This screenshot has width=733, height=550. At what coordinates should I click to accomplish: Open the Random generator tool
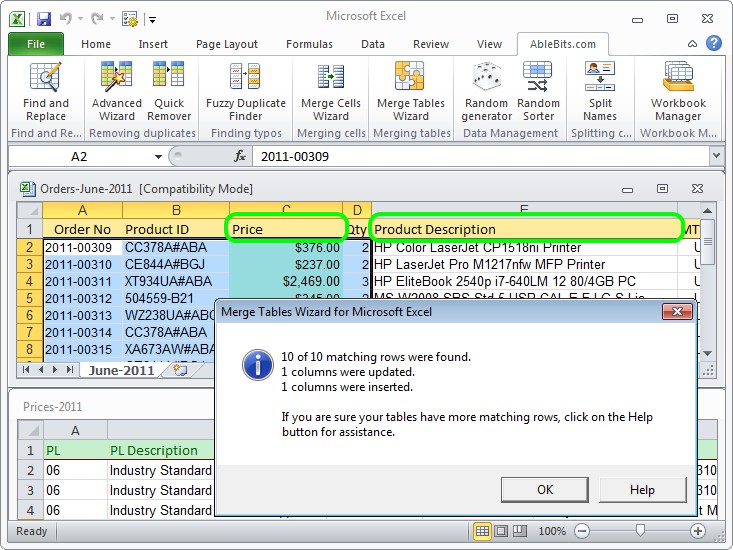click(x=486, y=92)
